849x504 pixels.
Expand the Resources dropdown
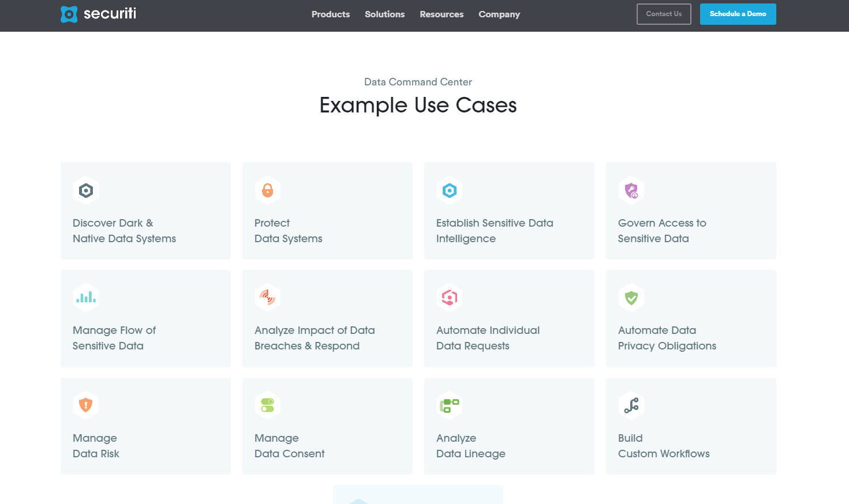point(441,14)
